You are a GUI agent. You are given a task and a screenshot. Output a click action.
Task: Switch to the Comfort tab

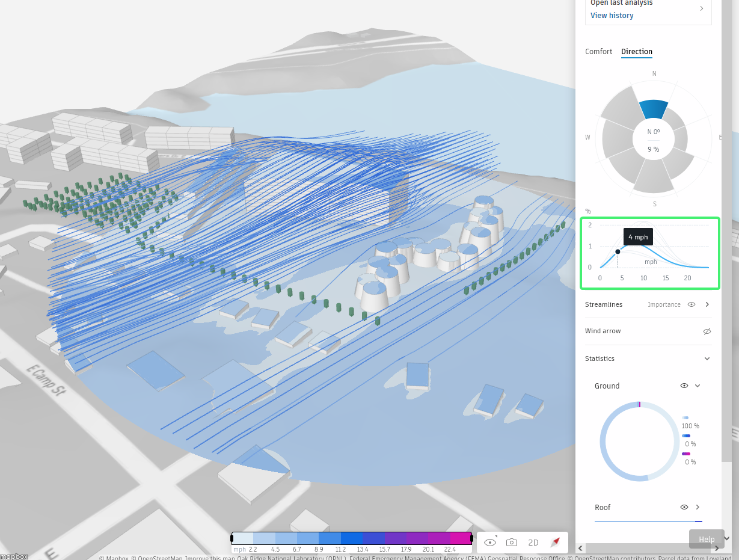[598, 51]
